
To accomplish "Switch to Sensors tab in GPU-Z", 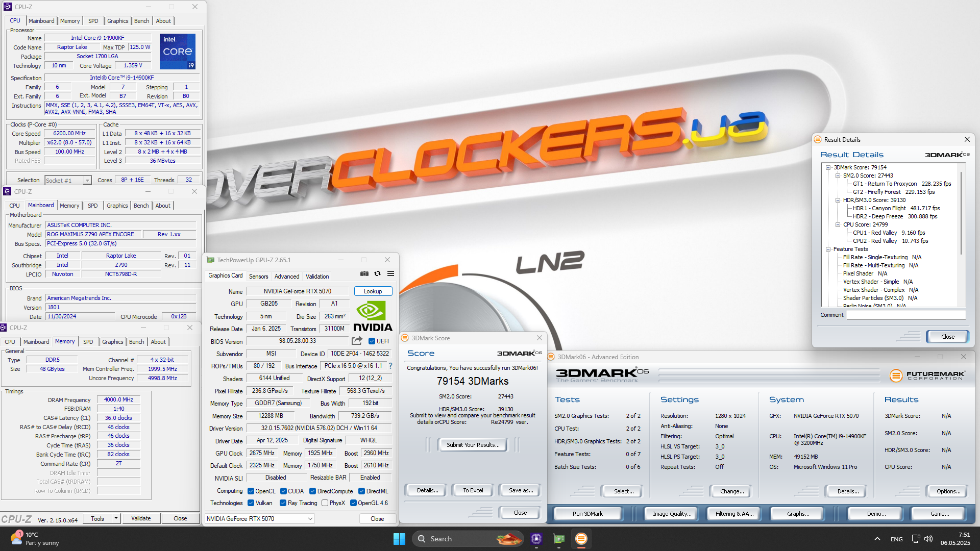I will 258,277.
